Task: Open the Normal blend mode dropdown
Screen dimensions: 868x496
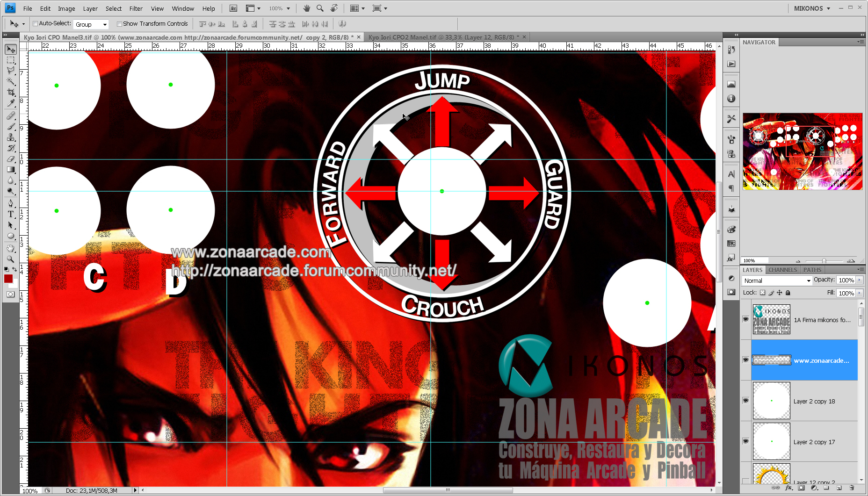Action: 777,280
